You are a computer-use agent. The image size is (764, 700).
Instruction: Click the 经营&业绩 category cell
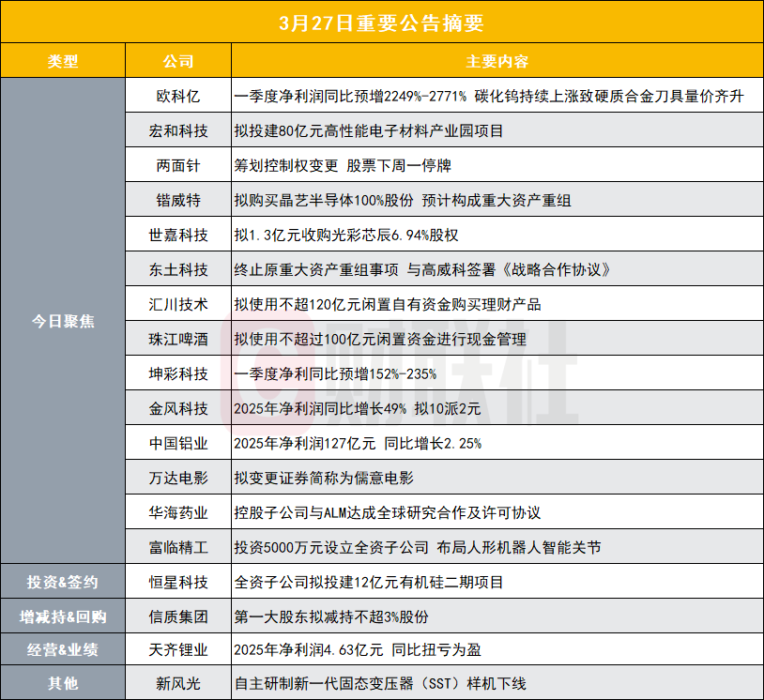coord(63,649)
